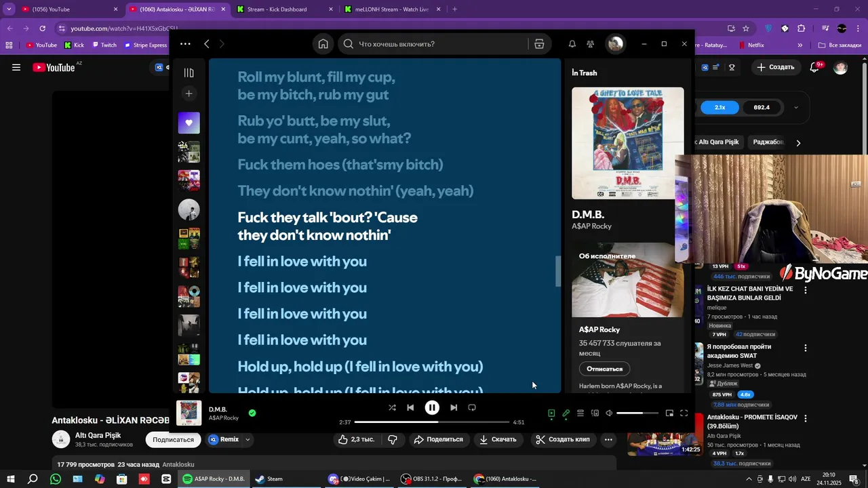This screenshot has height=488, width=868.
Task: Switch to Stream - Kick Dashboard tab
Action: click(285, 9)
